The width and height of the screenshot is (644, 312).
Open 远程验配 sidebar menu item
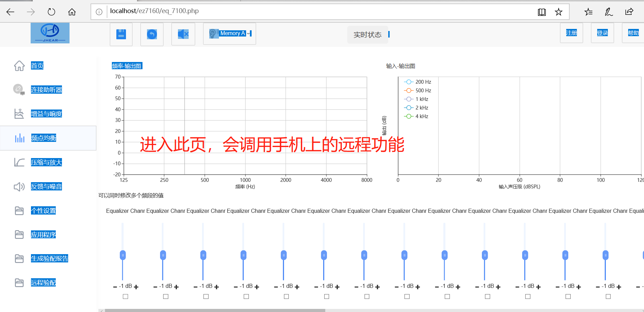click(x=43, y=282)
